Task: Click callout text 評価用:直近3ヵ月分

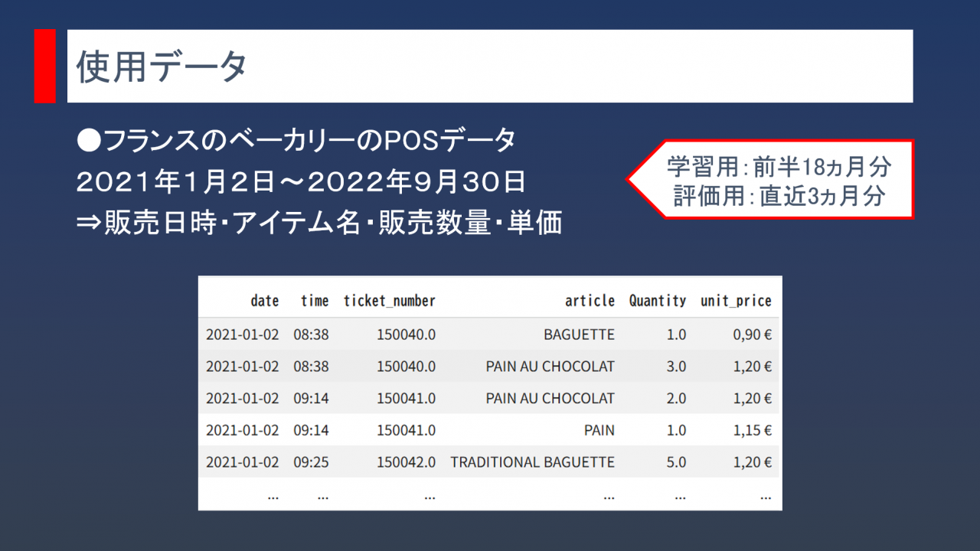Action: pyautogui.click(x=779, y=196)
